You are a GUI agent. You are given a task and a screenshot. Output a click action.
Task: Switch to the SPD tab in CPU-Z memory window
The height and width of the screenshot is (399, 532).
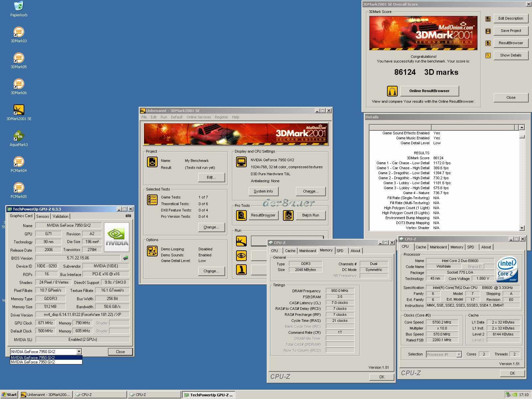point(340,251)
